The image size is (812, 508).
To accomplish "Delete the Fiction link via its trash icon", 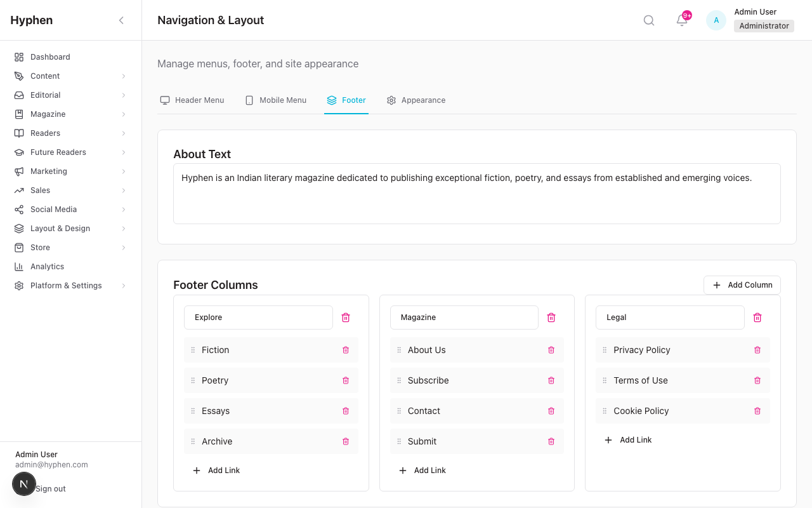I will (346, 350).
